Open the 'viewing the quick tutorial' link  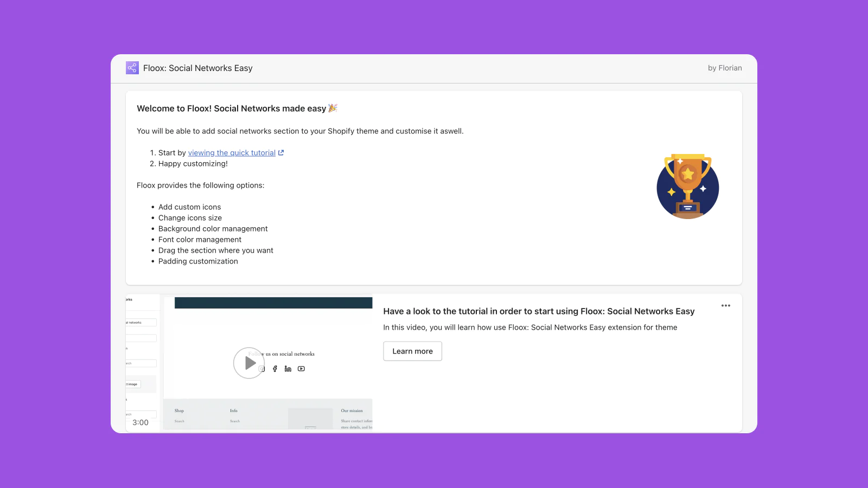click(x=232, y=153)
